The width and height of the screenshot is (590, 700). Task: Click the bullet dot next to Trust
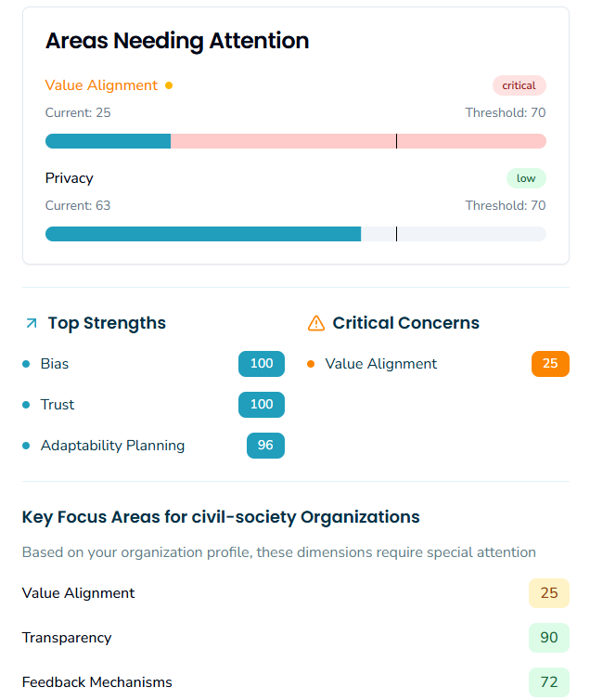pos(27,405)
